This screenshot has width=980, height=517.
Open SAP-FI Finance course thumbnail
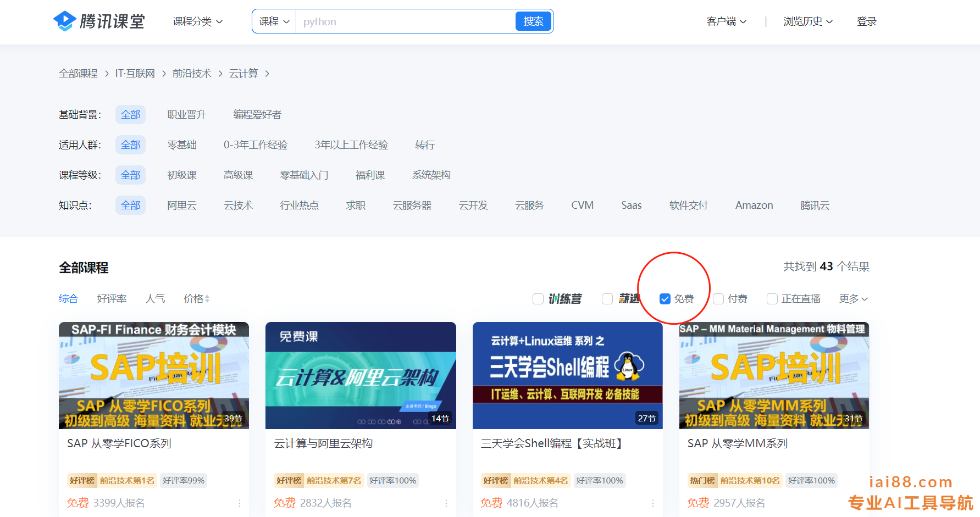(x=154, y=375)
